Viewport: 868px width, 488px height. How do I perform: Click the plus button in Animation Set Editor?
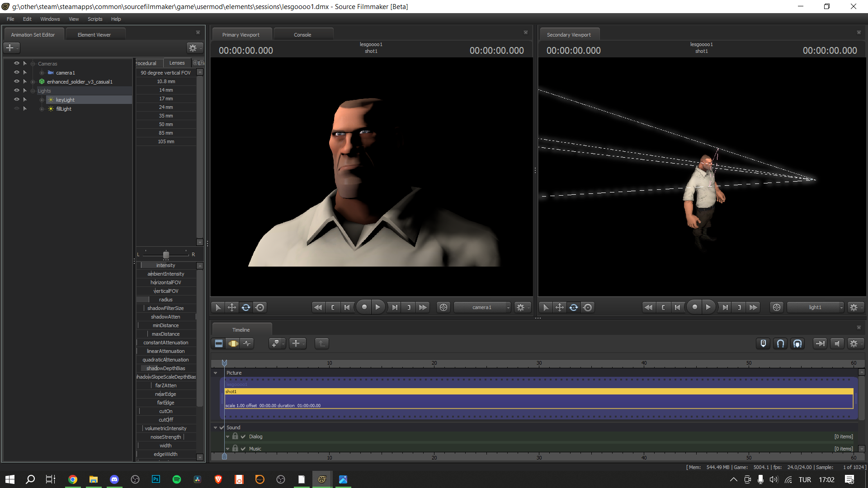11,47
